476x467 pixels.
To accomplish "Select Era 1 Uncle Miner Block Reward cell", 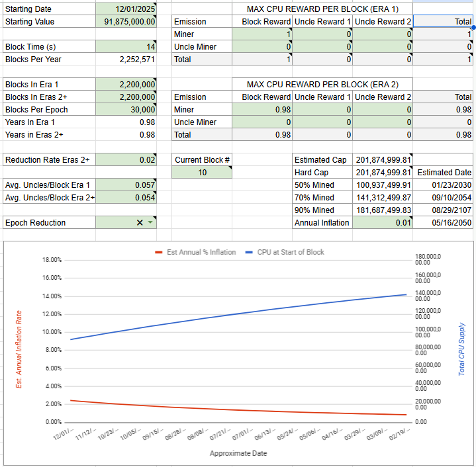I will pos(262,47).
